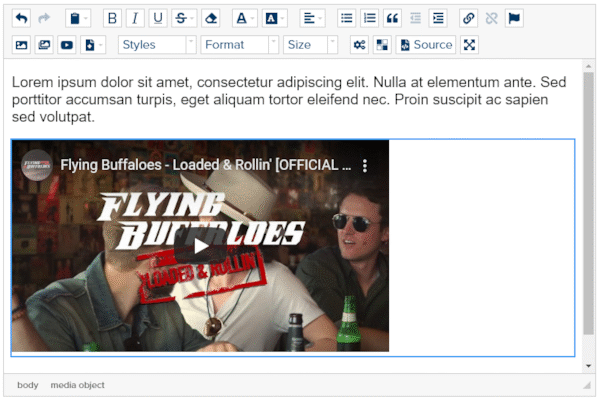The width and height of the screenshot is (600, 403).
Task: Toggle the Show Blocks icon
Action: pyautogui.click(x=382, y=45)
